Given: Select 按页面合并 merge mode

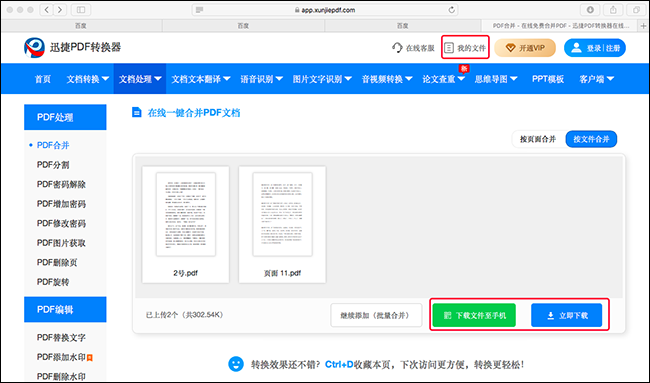Looking at the screenshot, I should click(538, 139).
